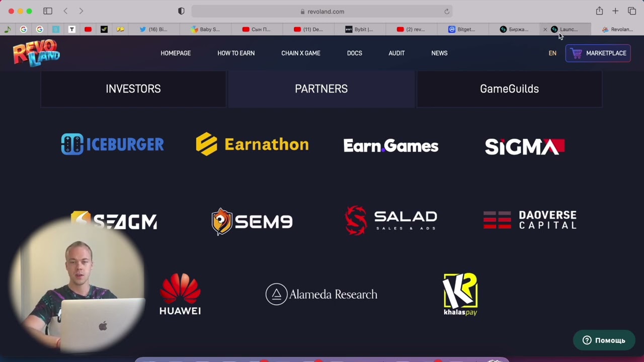Switch to the 'Сын П...' YouTube tab
The image size is (644, 362).
257,29
